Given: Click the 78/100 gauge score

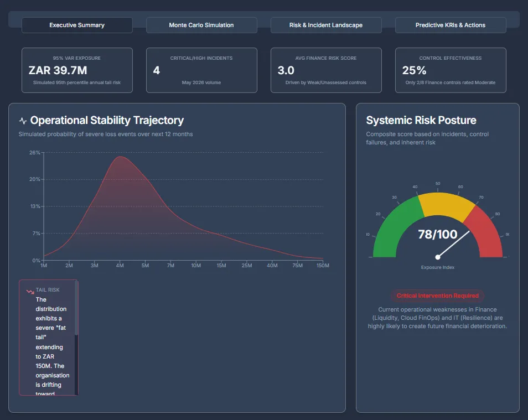Looking at the screenshot, I should (437, 234).
